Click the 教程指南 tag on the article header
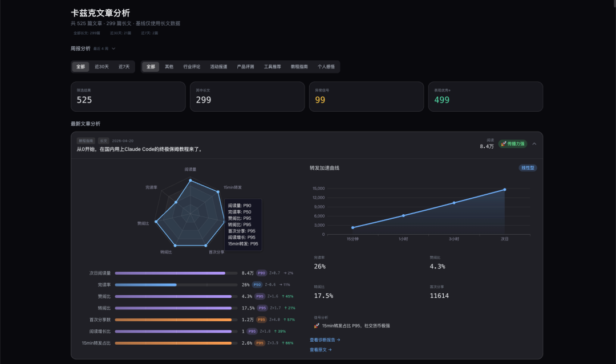 click(x=86, y=141)
